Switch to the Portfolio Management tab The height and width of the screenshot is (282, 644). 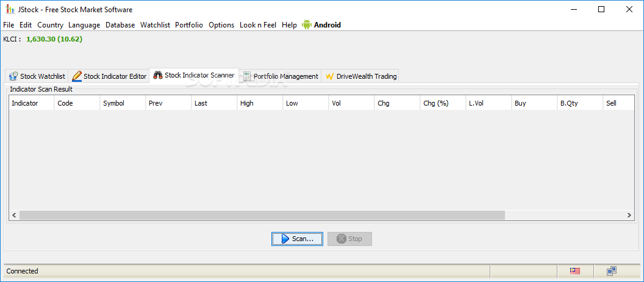click(280, 76)
